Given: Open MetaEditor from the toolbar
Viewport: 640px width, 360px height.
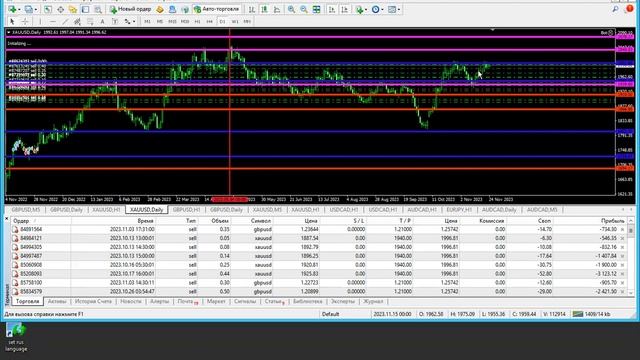Looking at the screenshot, I should click(160, 9).
